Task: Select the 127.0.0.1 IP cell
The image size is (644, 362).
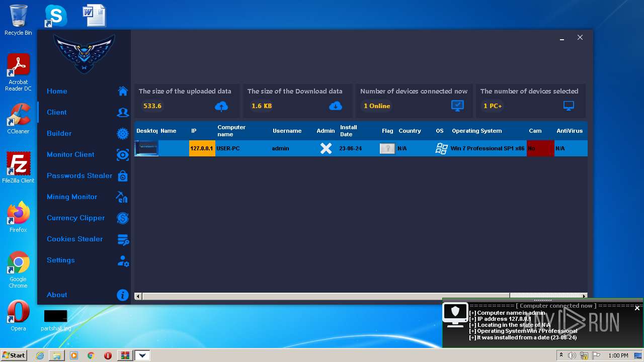Action: (202, 148)
